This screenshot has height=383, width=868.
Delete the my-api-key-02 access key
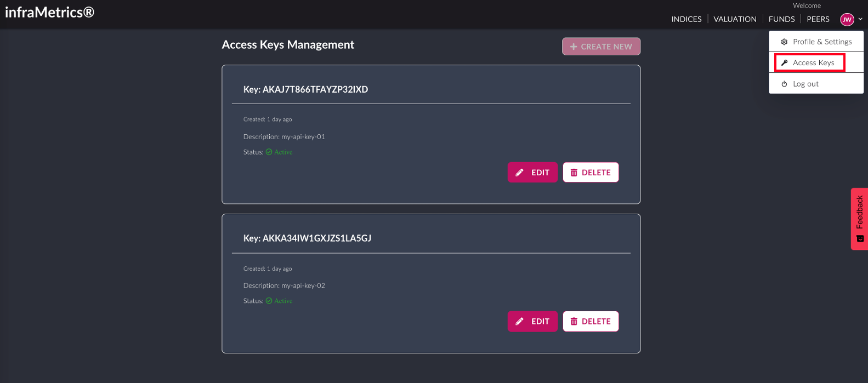[591, 322]
